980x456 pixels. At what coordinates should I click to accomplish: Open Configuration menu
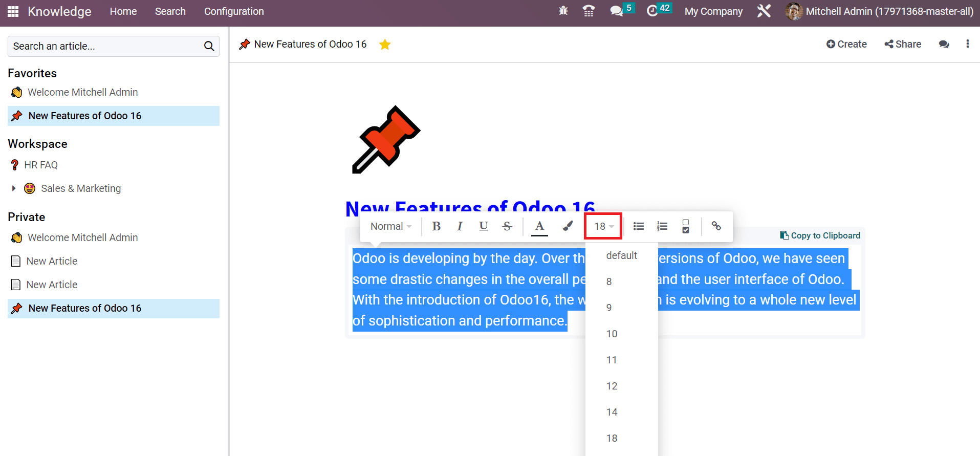[x=234, y=11]
